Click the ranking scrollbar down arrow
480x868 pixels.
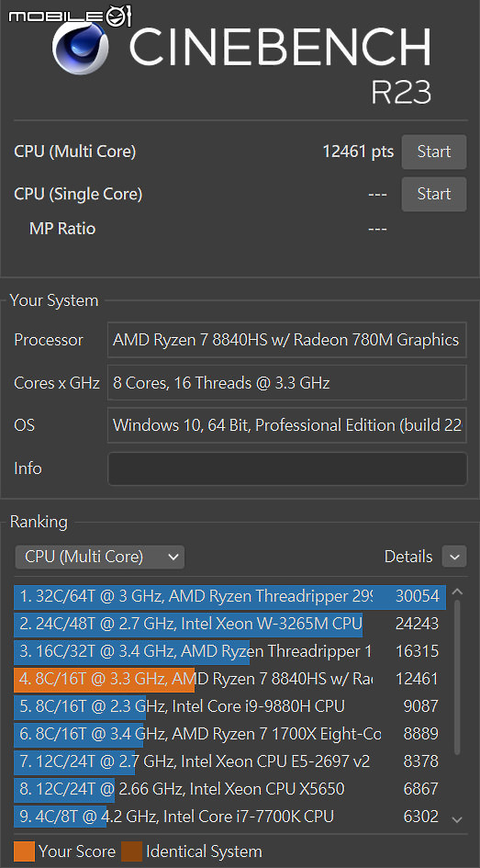coord(457,819)
